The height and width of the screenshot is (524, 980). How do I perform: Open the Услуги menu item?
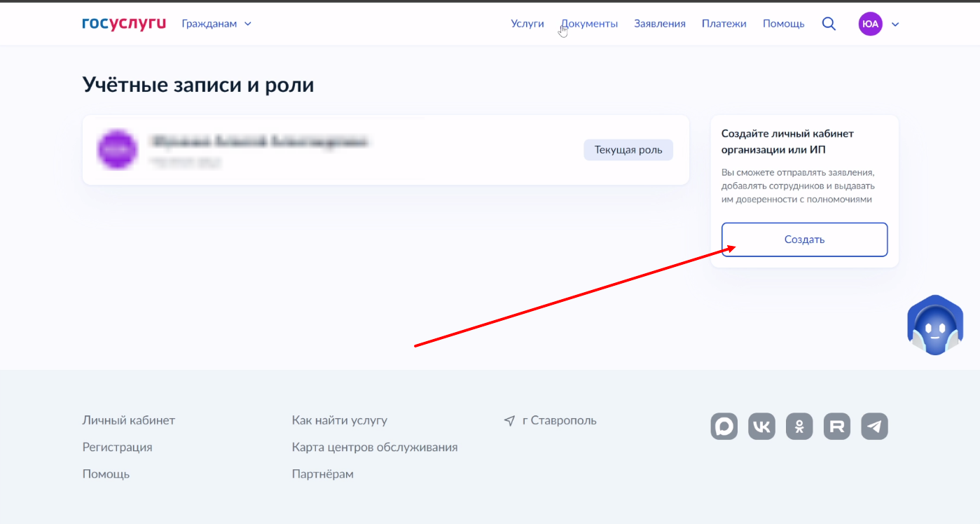pos(527,24)
